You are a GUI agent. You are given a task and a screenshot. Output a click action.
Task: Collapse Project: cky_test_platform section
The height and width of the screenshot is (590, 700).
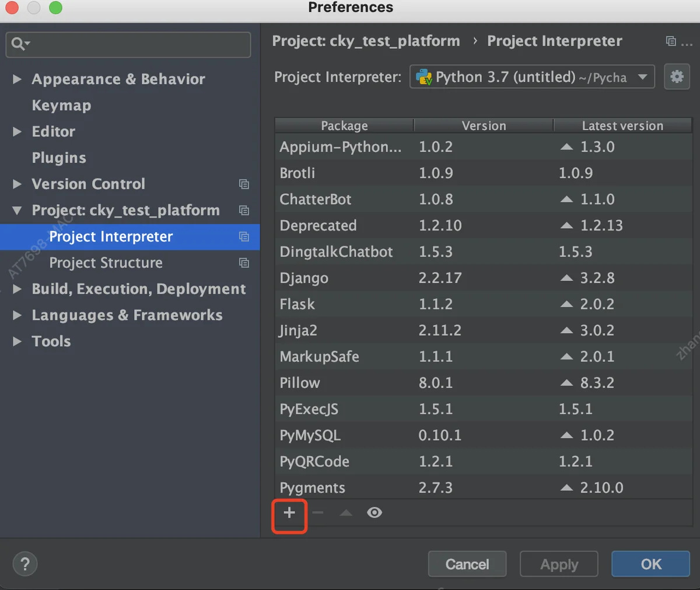17,211
